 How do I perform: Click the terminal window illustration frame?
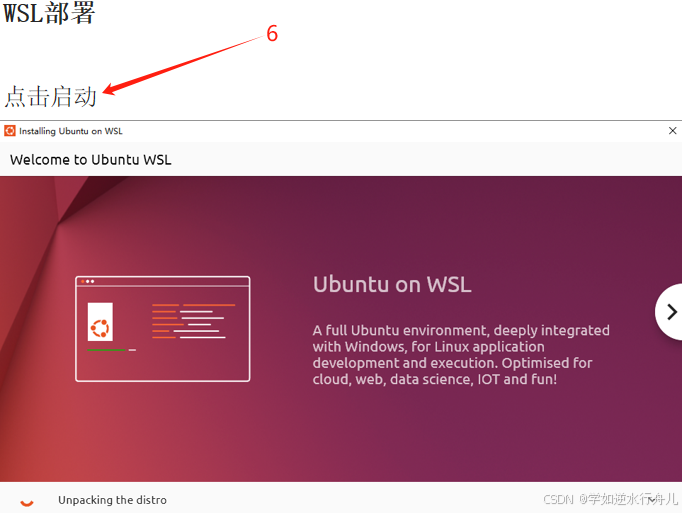pyautogui.click(x=163, y=329)
